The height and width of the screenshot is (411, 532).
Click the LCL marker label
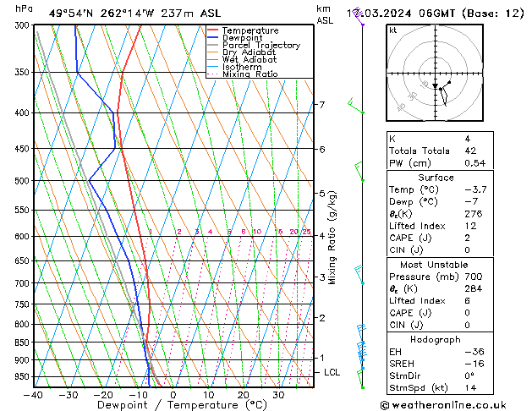pos(332,372)
